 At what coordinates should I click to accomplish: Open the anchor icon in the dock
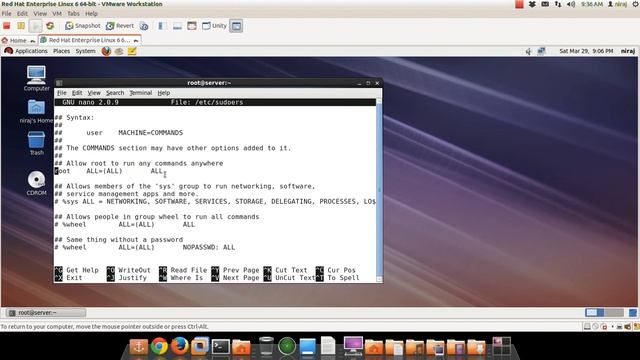[x=139, y=347]
